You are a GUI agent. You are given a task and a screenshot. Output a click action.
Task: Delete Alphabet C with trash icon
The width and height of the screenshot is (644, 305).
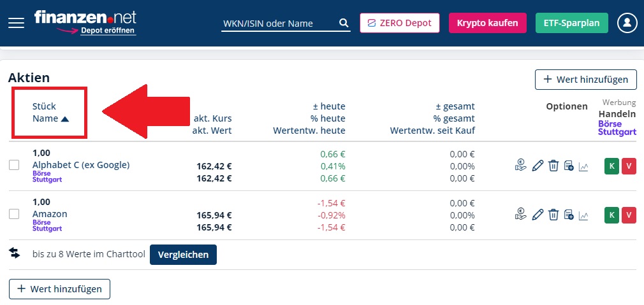(x=553, y=166)
